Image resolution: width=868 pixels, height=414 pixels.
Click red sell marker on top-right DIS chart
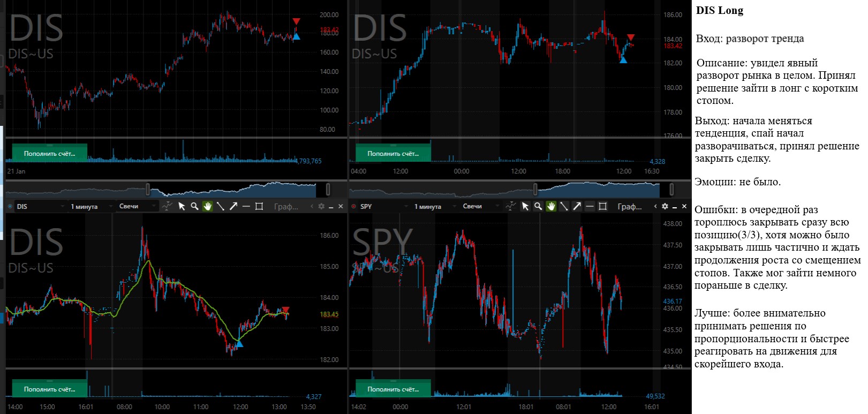coord(631,37)
